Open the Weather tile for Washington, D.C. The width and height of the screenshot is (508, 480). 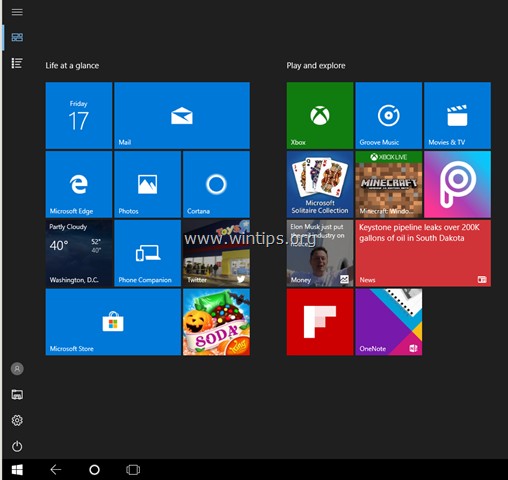pyautogui.click(x=79, y=253)
